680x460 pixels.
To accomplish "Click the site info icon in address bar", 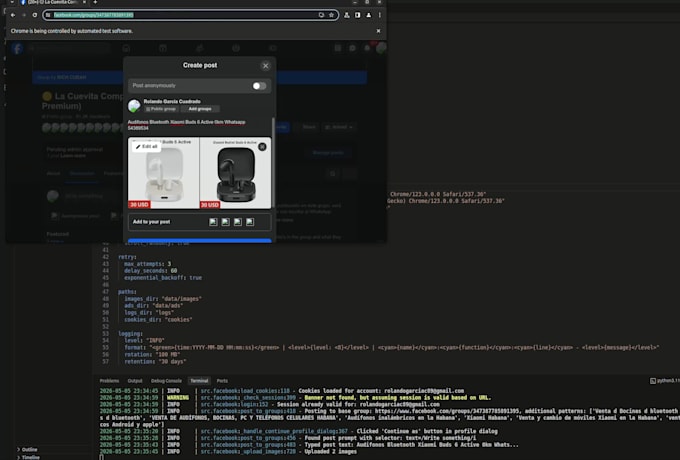I will (48, 15).
